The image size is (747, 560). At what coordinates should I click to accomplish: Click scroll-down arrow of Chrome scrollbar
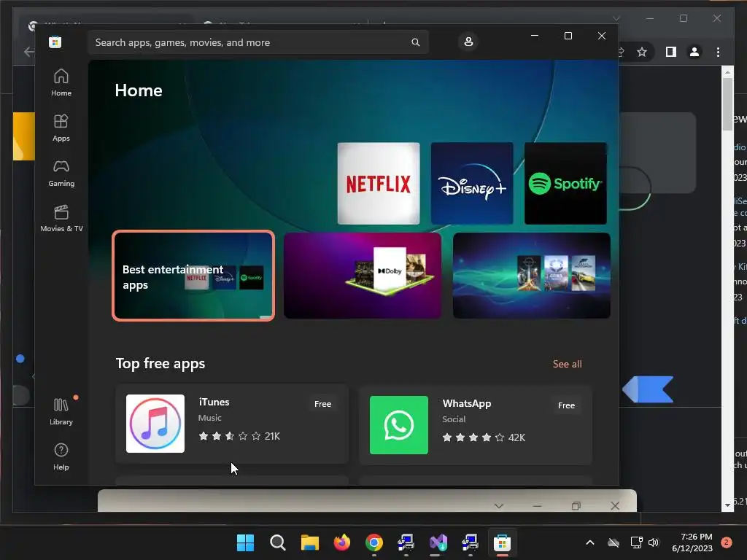pos(727,505)
